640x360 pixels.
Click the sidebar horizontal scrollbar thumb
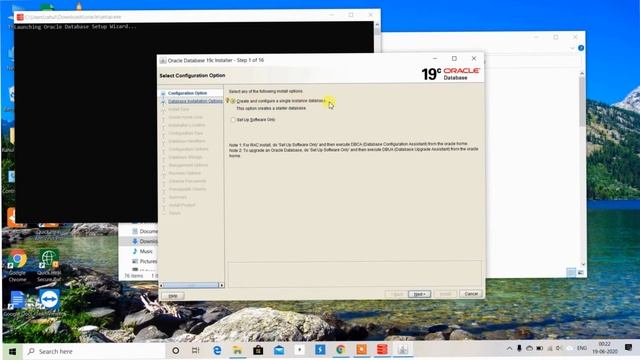(191, 285)
